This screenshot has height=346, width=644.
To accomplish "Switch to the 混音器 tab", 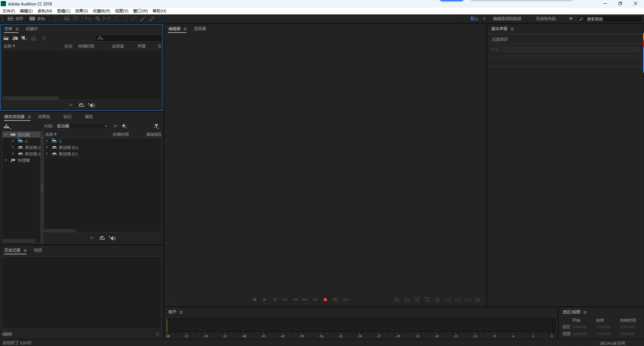I will point(200,29).
